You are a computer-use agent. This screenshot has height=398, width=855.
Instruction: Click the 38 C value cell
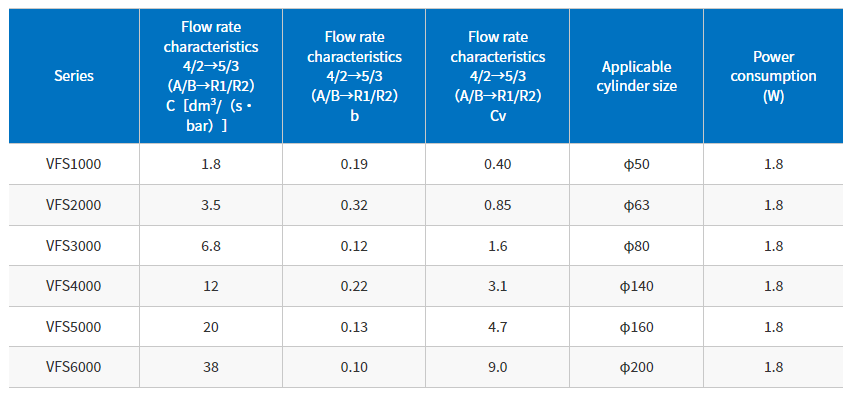211,367
